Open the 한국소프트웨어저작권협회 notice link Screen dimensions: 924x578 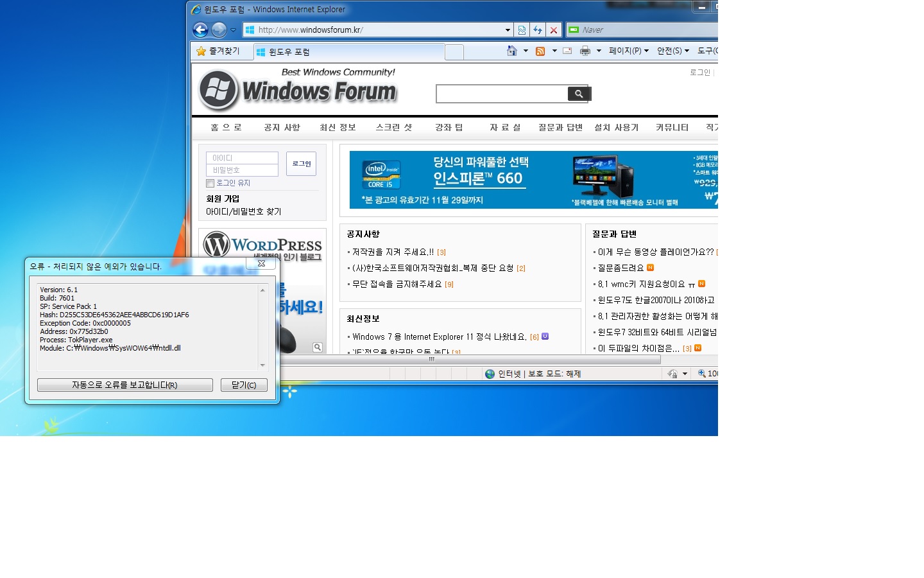(x=432, y=268)
